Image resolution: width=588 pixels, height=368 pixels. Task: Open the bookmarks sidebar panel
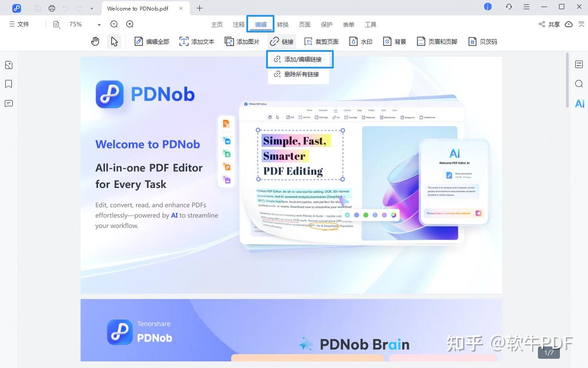coord(8,84)
